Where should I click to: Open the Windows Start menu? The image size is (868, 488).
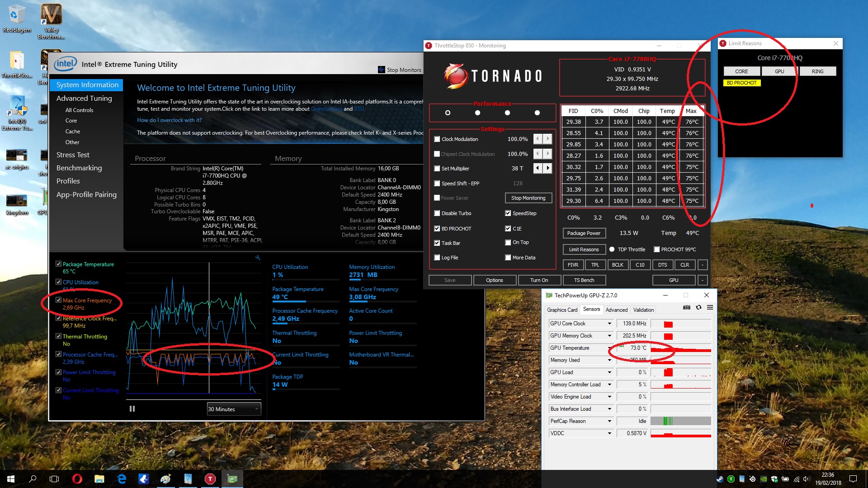pyautogui.click(x=11, y=479)
